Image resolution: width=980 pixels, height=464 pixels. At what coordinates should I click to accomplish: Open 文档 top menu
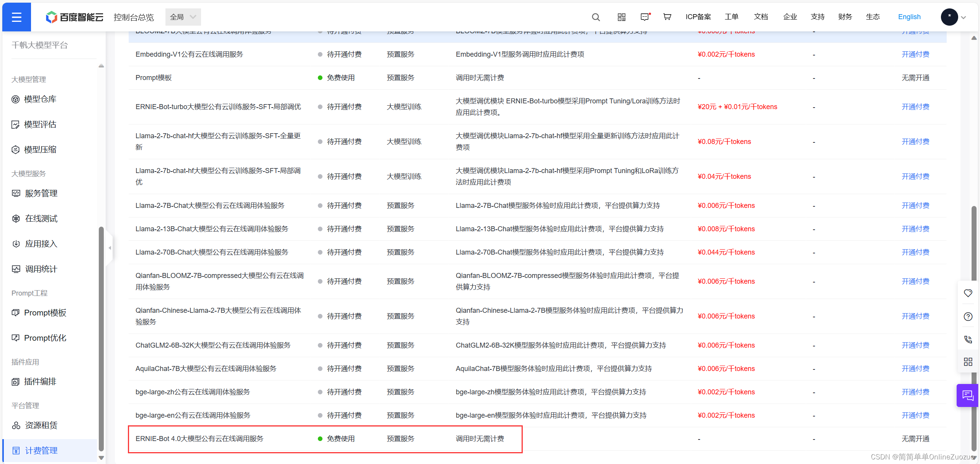pyautogui.click(x=761, y=17)
